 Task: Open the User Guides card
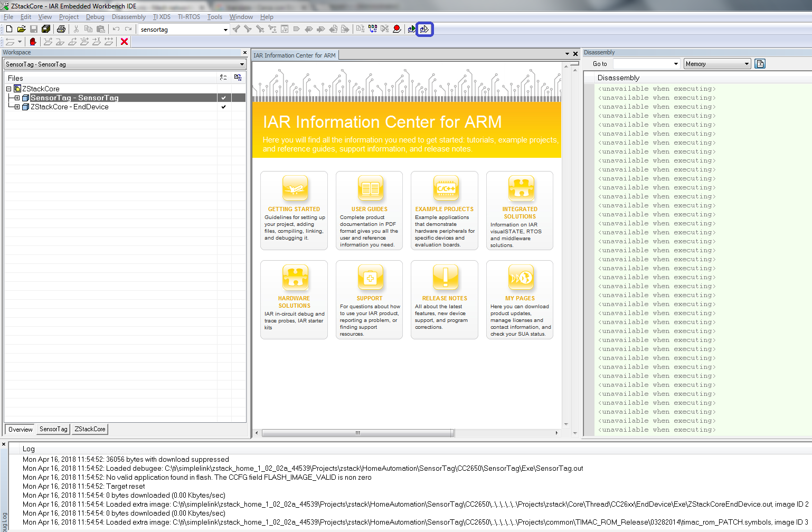tap(370, 211)
